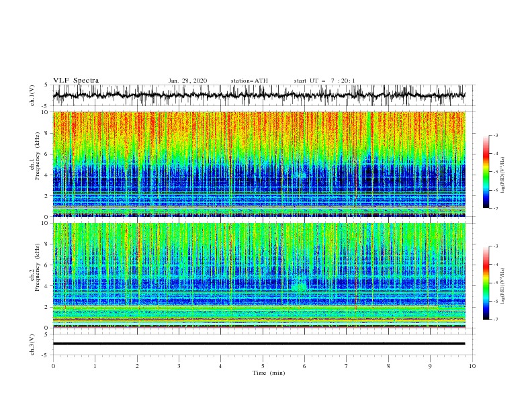Click the ch.2 frequency axis "2" tick label
The height and width of the screenshot is (411, 532).
[47, 307]
